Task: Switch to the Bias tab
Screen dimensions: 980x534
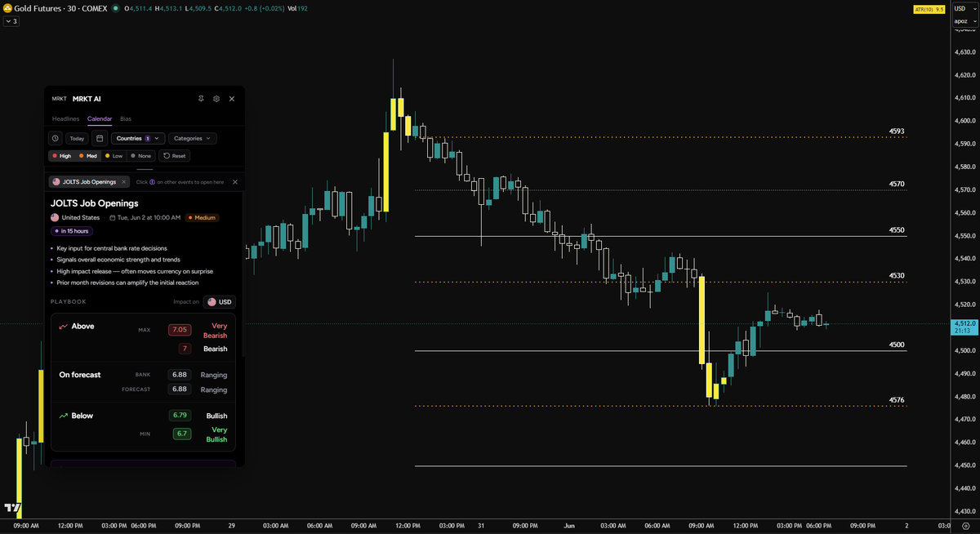Action: [126, 119]
